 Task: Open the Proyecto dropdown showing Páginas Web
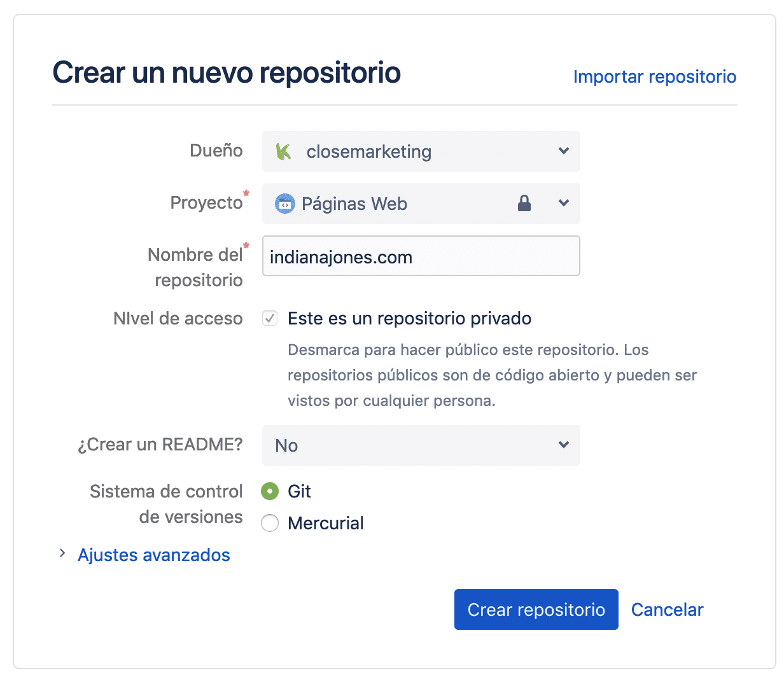[x=421, y=204]
